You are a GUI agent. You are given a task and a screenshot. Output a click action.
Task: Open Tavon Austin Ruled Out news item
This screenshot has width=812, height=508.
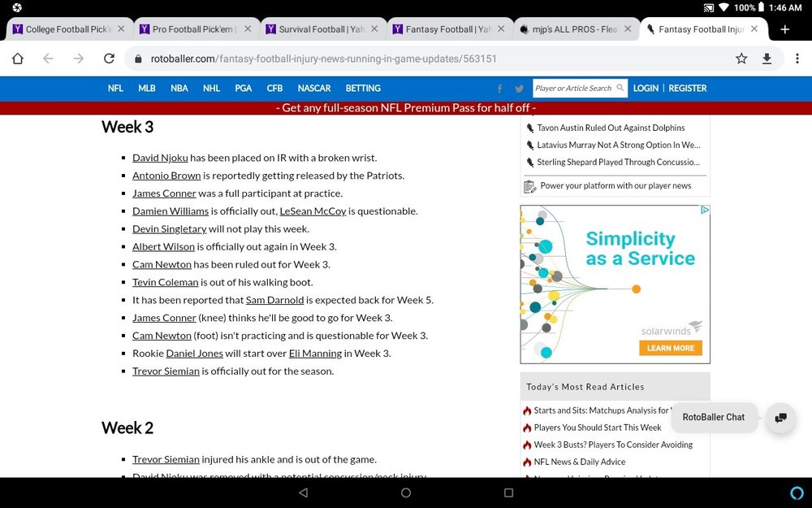coord(611,128)
